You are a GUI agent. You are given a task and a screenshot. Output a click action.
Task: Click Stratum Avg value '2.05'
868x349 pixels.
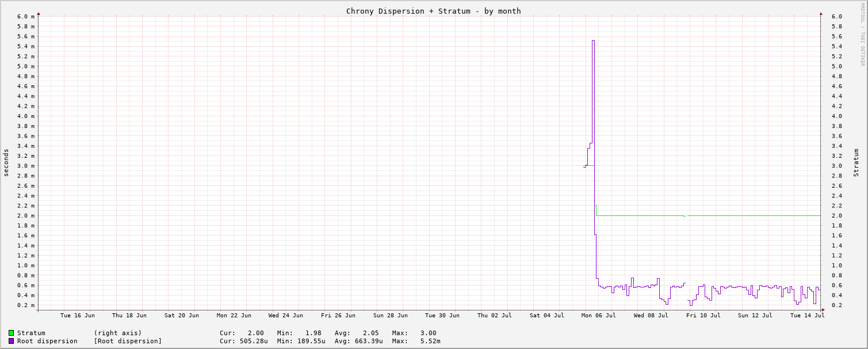pos(370,333)
